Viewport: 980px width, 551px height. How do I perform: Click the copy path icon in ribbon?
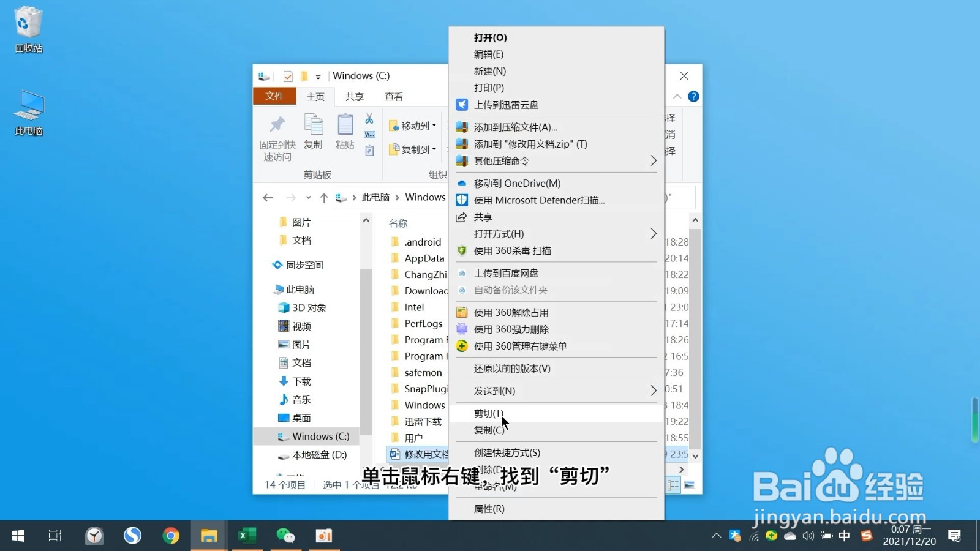pyautogui.click(x=369, y=135)
